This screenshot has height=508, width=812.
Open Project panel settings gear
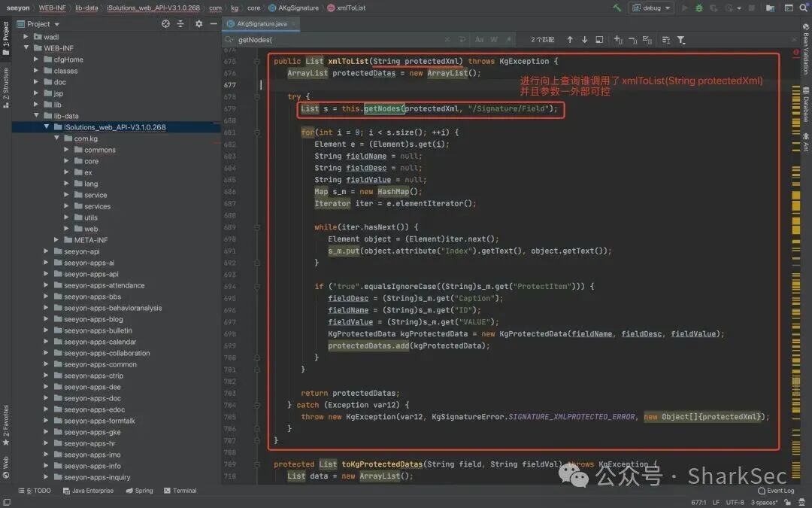pos(198,24)
